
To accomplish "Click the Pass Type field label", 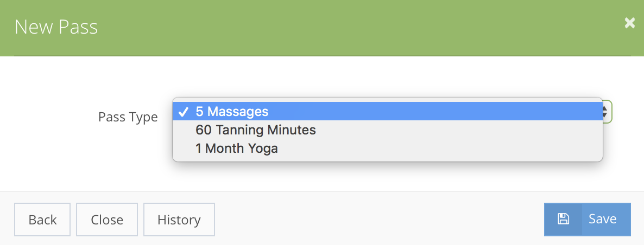I will (x=128, y=117).
